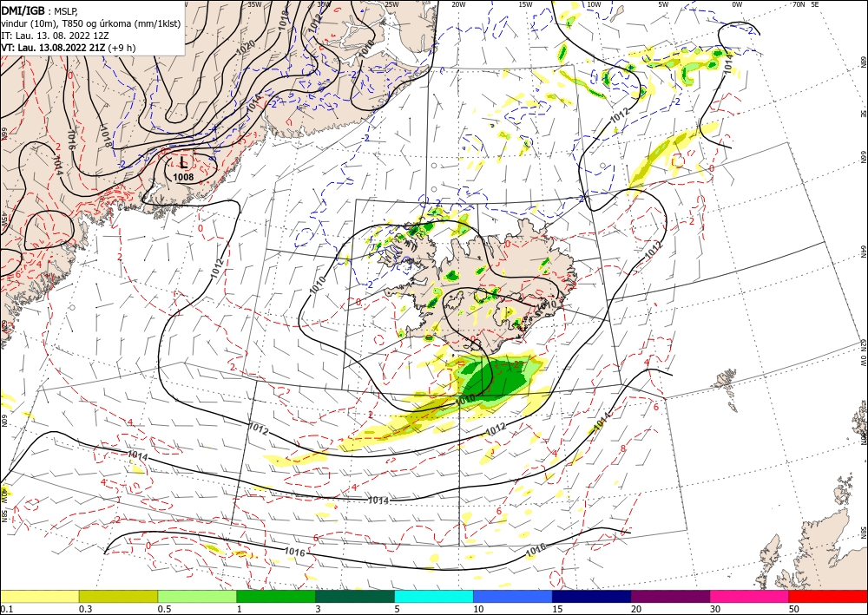
Task: Click the '5W' longitude label
Action: (x=663, y=4)
